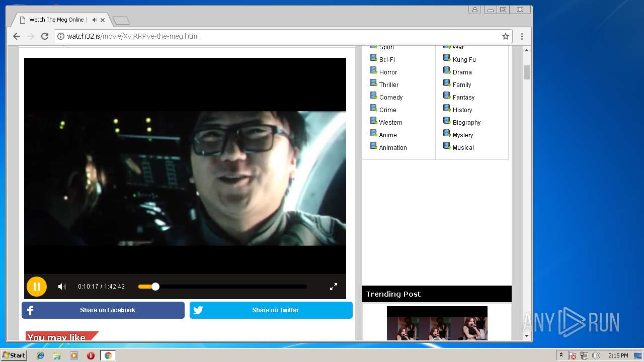Open the Sci-Fi genre link
Screen dimensions: 644x362
(387, 59)
